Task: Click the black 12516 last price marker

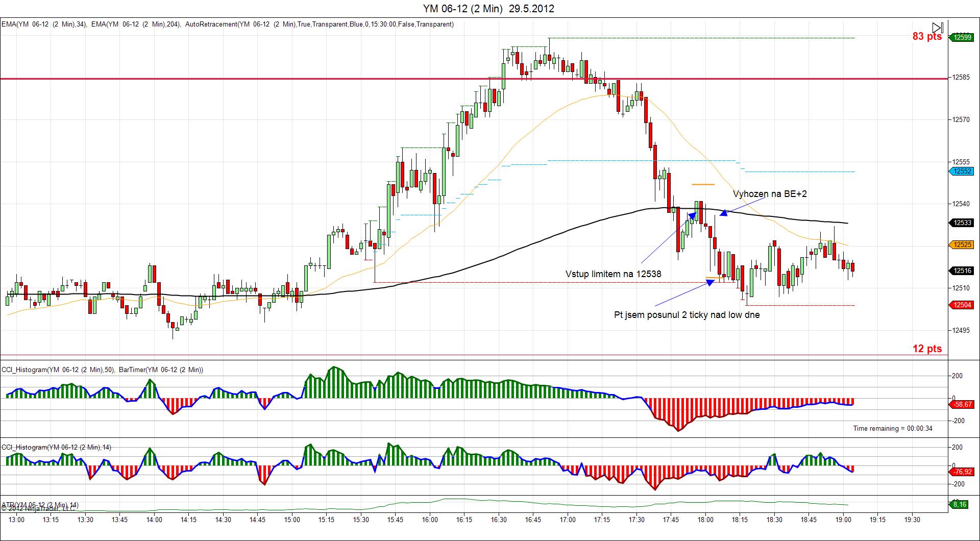Action: point(961,270)
